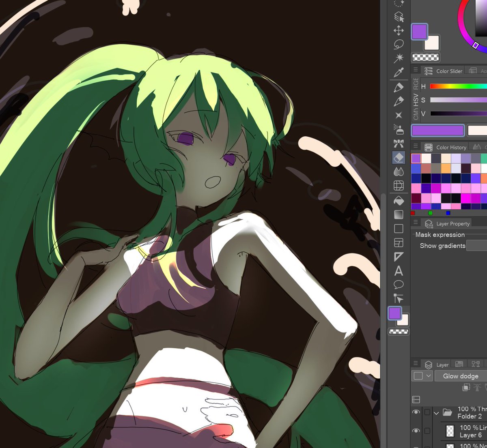The image size is (487, 448).
Task: Switch to the Layer tab
Action: coord(437,364)
